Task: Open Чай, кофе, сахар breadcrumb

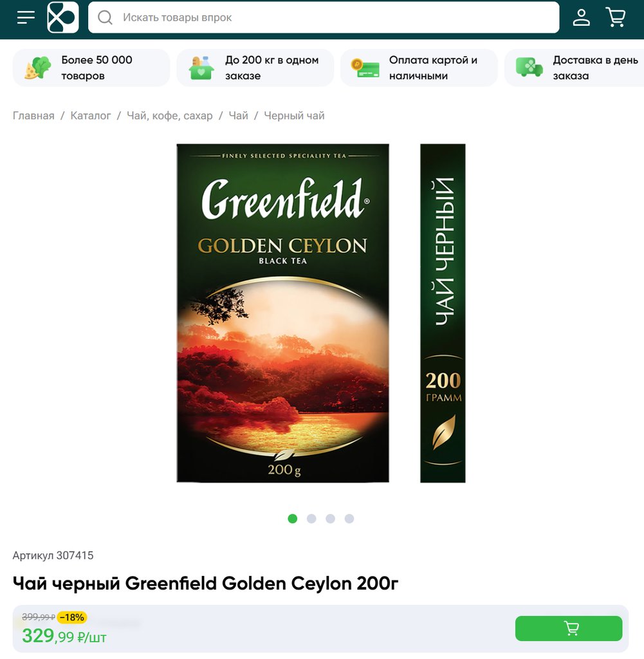Action: [x=170, y=116]
